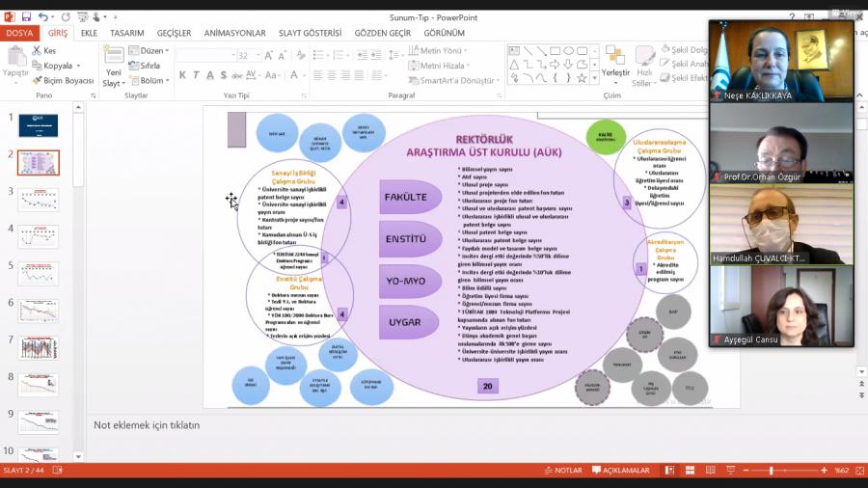
Task: Select slide 3 thumbnail in panel
Action: pos(38,200)
